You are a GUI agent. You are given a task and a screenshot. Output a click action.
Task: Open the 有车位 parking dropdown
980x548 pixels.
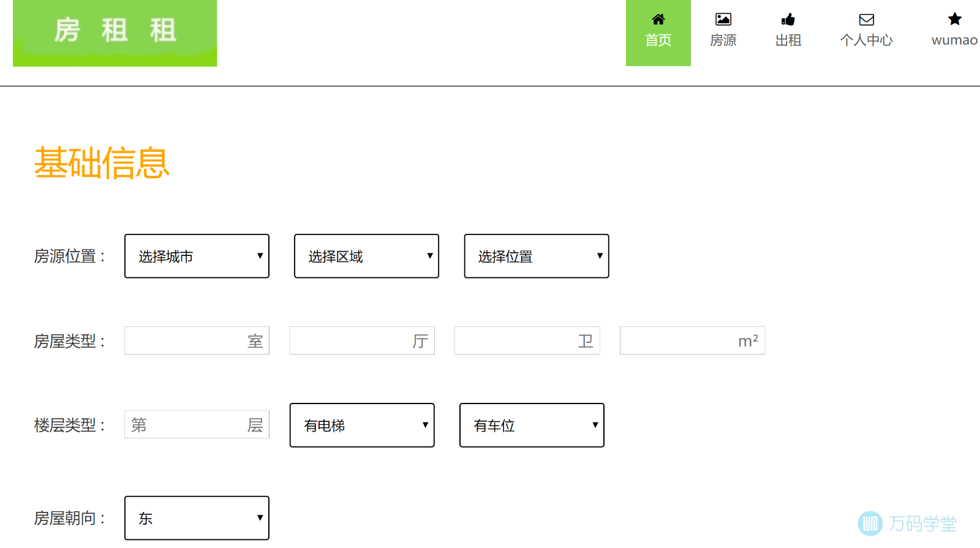coord(532,425)
